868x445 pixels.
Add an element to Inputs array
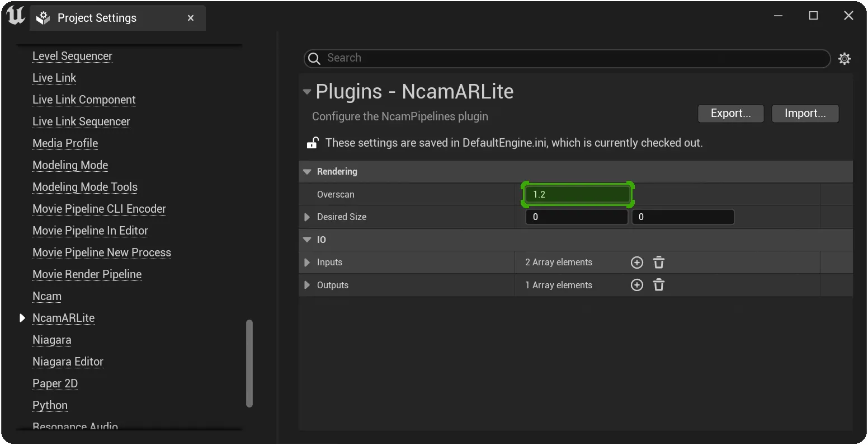(637, 263)
